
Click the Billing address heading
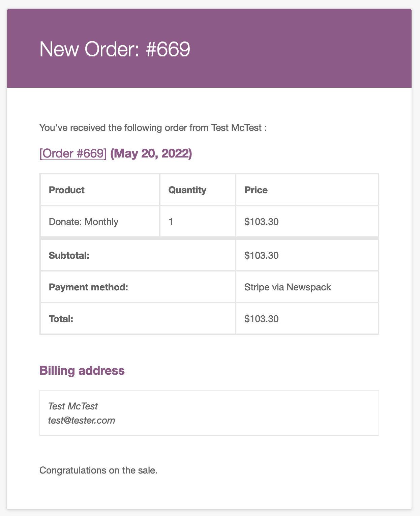tap(82, 370)
